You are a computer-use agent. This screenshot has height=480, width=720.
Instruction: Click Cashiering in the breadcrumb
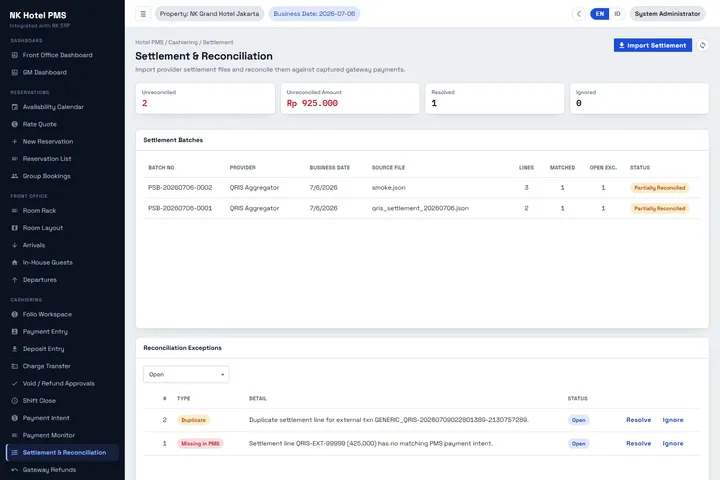[x=183, y=42]
